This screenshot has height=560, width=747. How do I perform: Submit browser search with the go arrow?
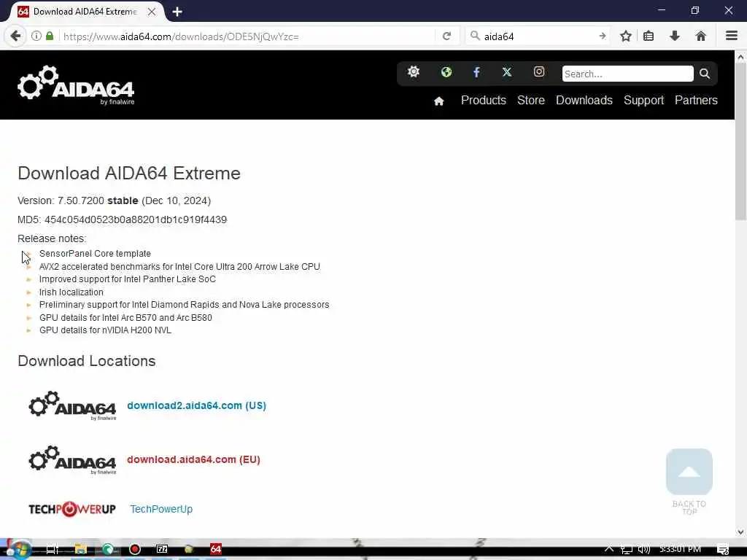point(602,36)
